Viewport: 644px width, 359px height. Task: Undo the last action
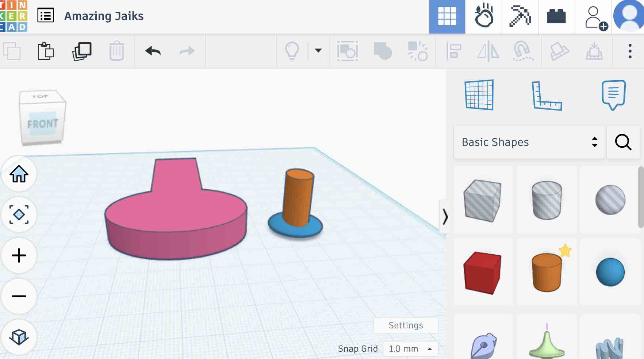(153, 51)
